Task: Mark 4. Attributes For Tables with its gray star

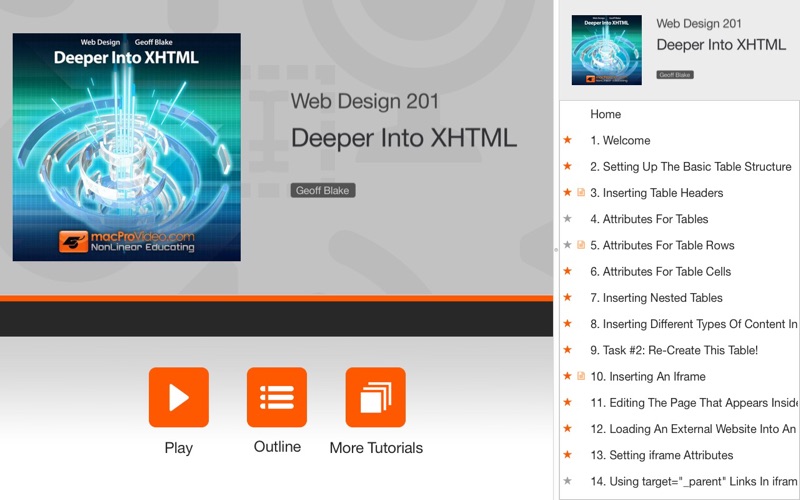Action: click(567, 218)
